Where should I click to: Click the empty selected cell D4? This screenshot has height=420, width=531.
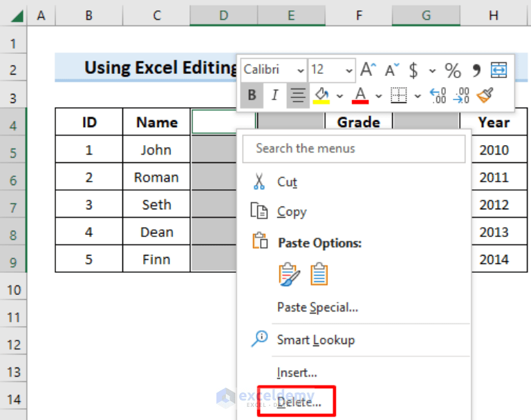pos(214,122)
